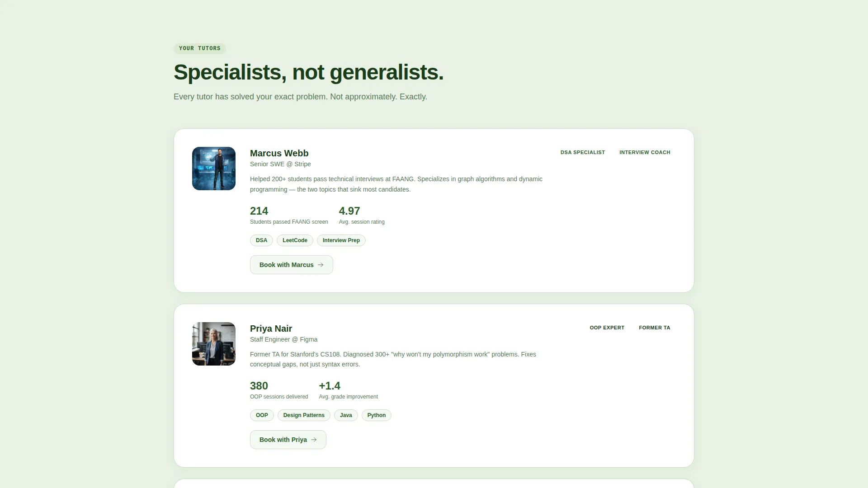The width and height of the screenshot is (868, 488).
Task: Click the DSA SPECIALIST badge
Action: click(583, 152)
